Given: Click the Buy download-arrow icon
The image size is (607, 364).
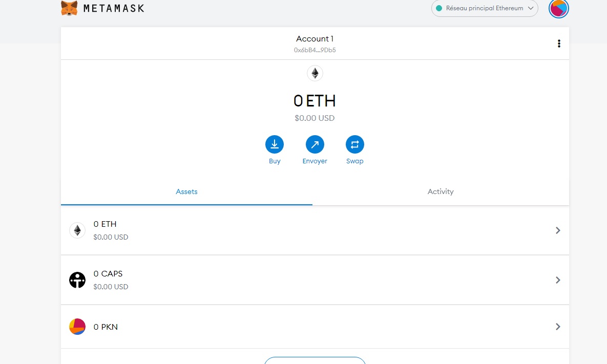Looking at the screenshot, I should pos(275,144).
